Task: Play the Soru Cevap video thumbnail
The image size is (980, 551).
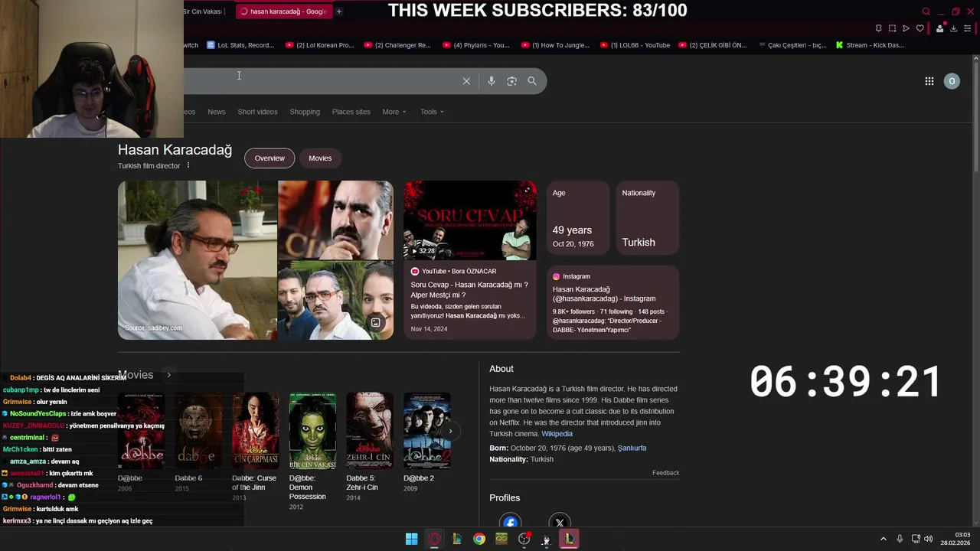Action: pos(470,220)
